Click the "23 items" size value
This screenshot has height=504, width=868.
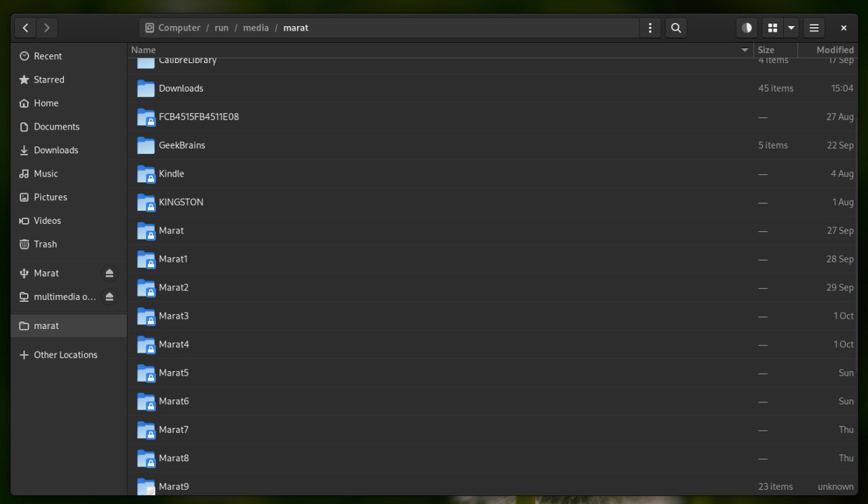tap(776, 486)
